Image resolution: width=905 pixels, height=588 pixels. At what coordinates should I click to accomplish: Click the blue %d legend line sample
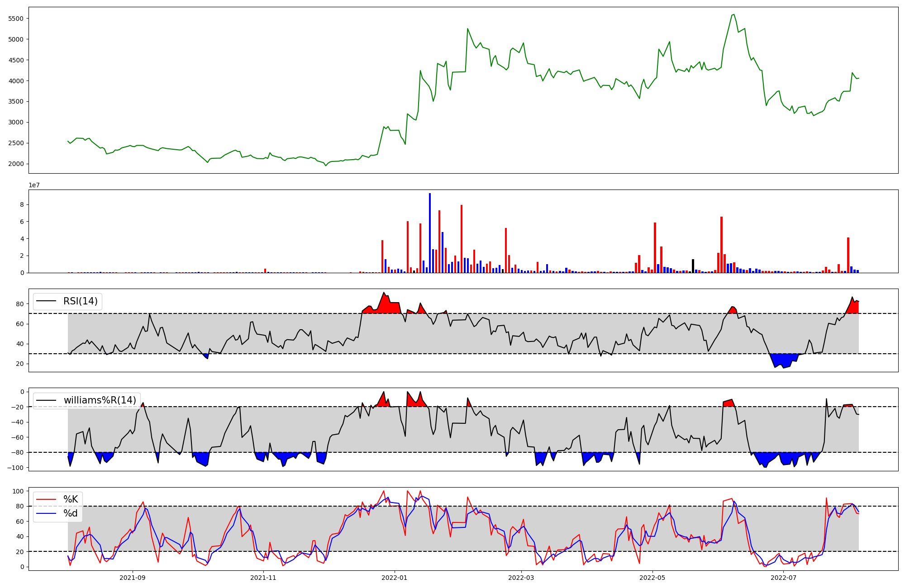pyautogui.click(x=47, y=513)
